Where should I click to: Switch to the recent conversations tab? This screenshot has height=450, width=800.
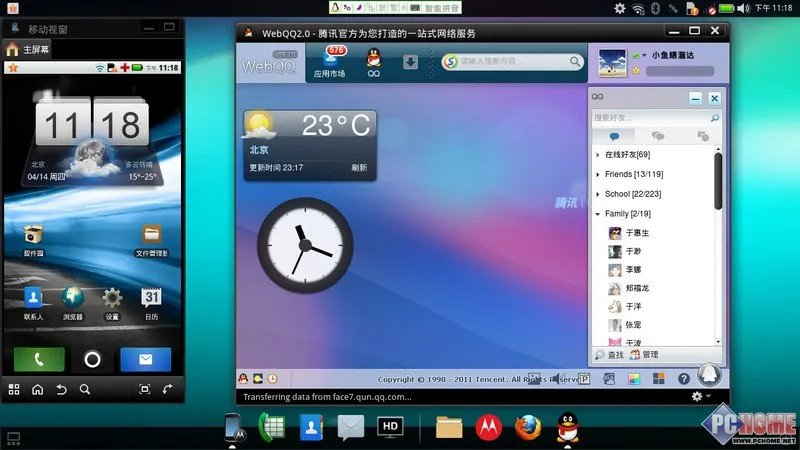click(703, 136)
